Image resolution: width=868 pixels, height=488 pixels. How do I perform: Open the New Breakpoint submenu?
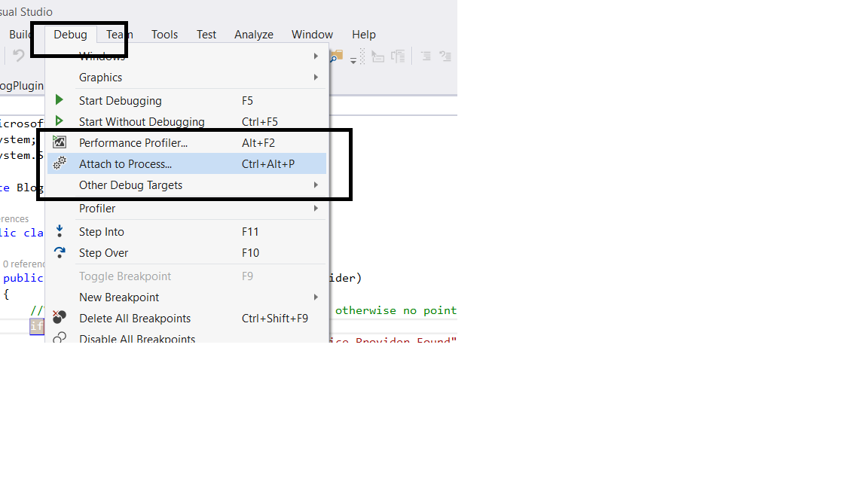coord(316,297)
